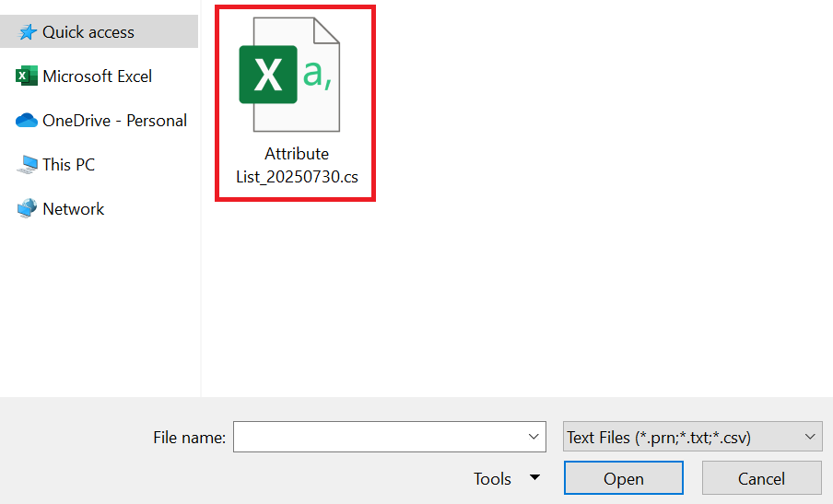Select This PC in the sidebar
The image size is (833, 504).
68,165
